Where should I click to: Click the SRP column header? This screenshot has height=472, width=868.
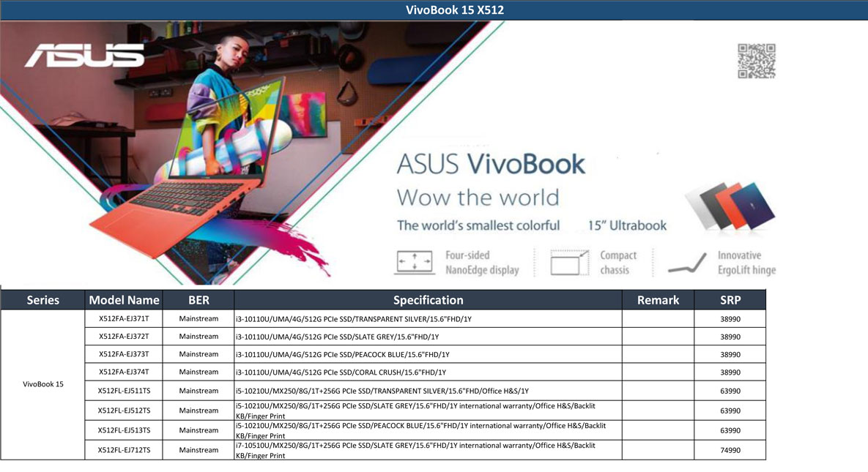pyautogui.click(x=730, y=300)
